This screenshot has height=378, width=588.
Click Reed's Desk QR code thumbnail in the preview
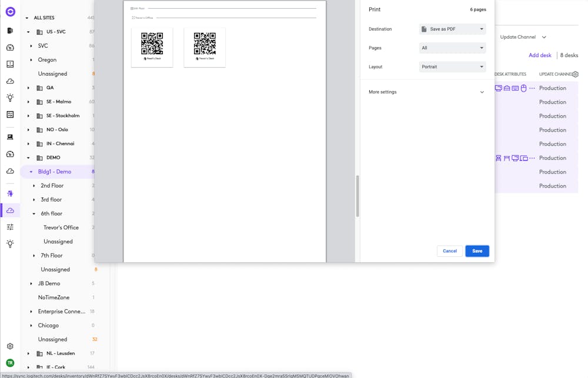click(x=152, y=45)
